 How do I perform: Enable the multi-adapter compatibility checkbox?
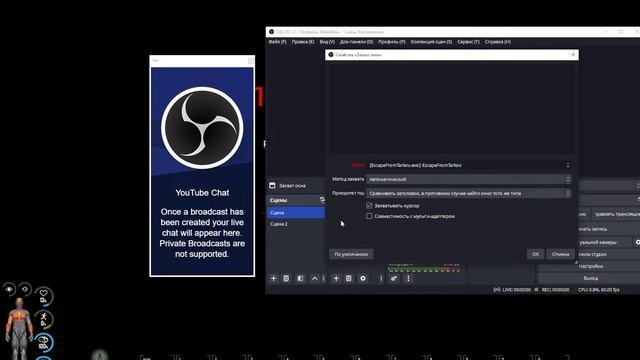(x=369, y=216)
